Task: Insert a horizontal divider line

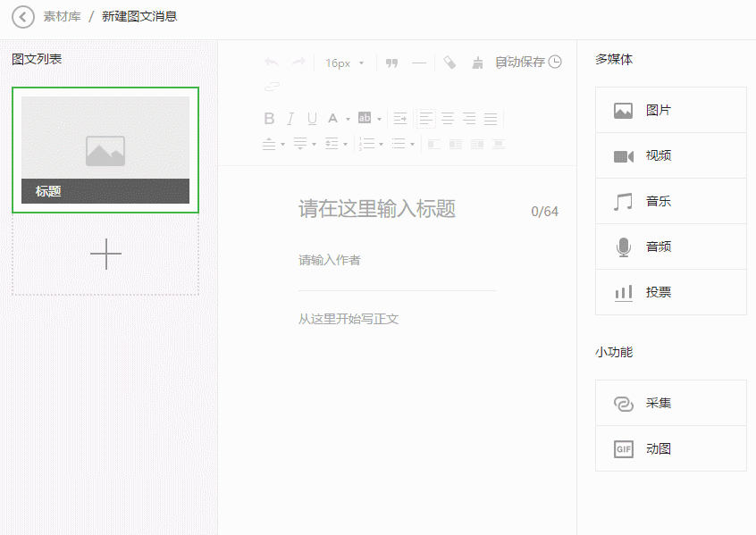Action: (419, 63)
